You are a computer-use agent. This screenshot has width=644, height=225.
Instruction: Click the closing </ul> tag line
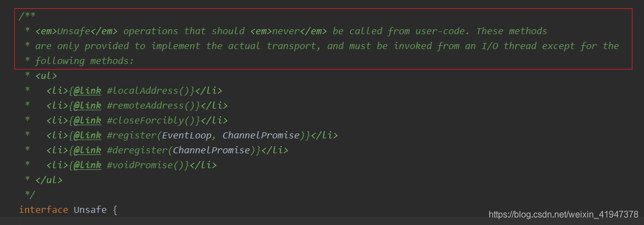(x=48, y=180)
